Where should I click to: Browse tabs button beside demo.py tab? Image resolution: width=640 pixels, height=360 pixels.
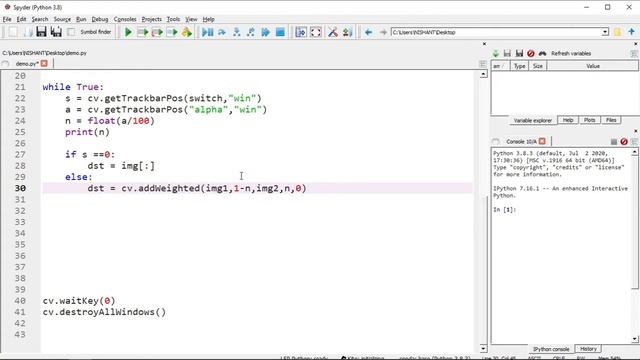click(5, 64)
